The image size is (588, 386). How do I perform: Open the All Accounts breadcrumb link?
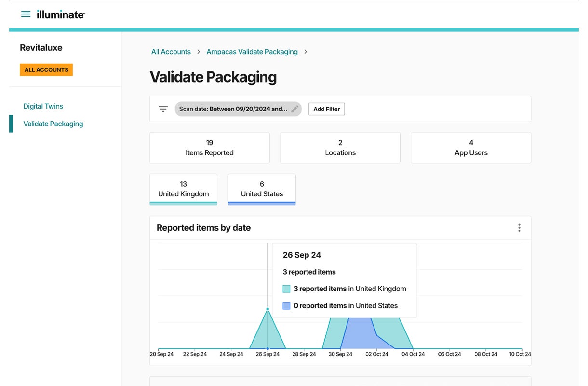tap(170, 51)
